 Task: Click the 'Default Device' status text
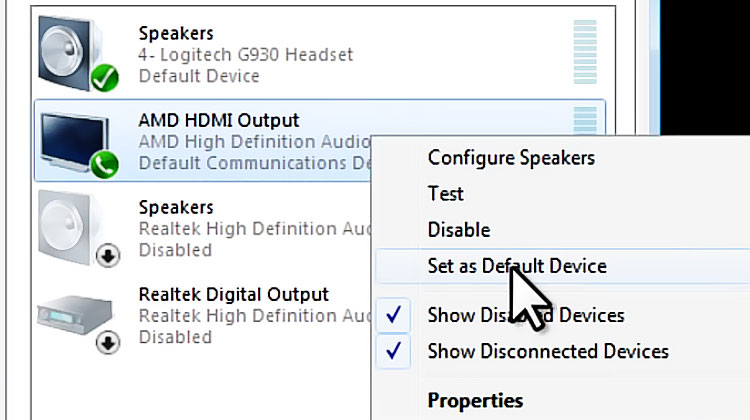199,76
